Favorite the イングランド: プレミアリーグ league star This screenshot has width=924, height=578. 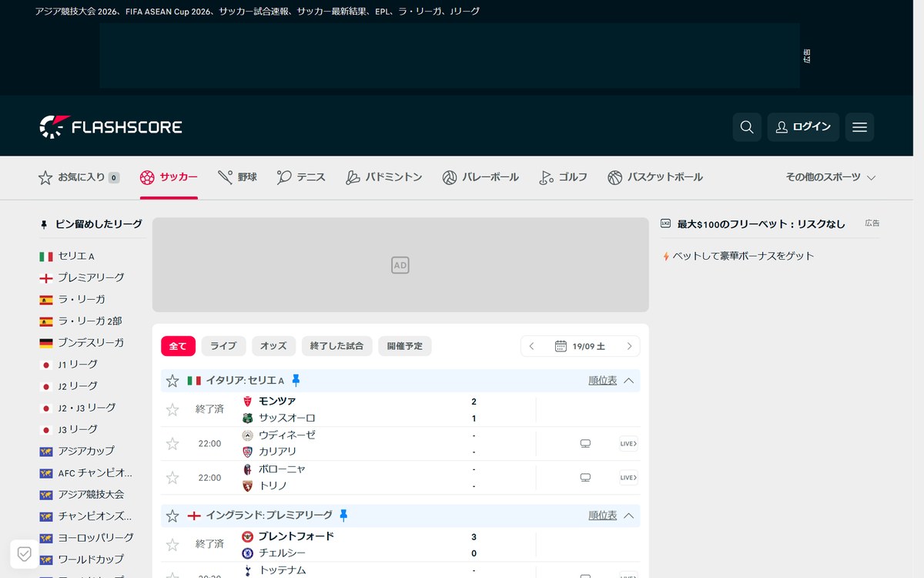[172, 516]
